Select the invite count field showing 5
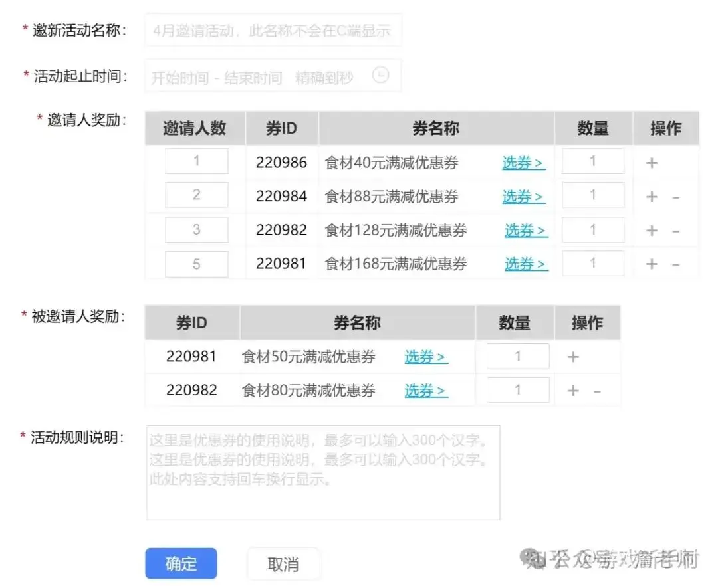The width and height of the screenshot is (718, 588). click(196, 263)
